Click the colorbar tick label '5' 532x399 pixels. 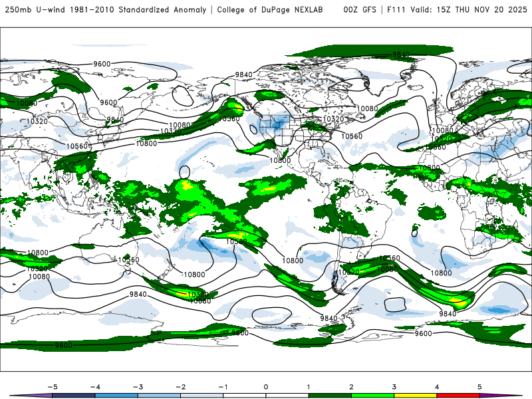click(479, 387)
